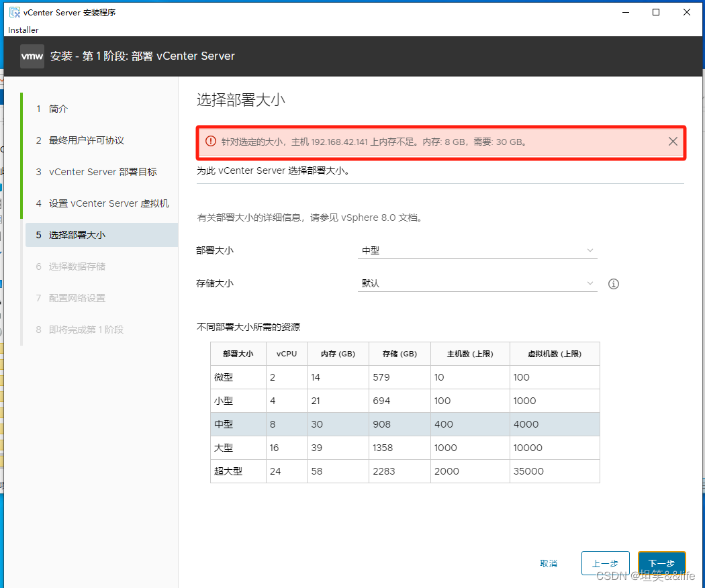Screen dimensions: 705x588
Task: Go to step 3 vCenter Server 部署目标
Action: pos(101,172)
